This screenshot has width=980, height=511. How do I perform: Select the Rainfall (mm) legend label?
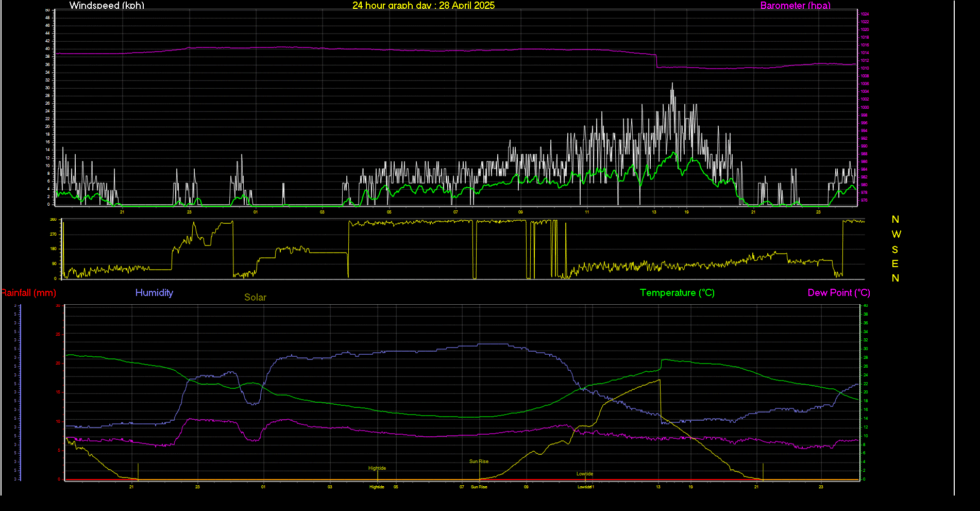(x=28, y=293)
